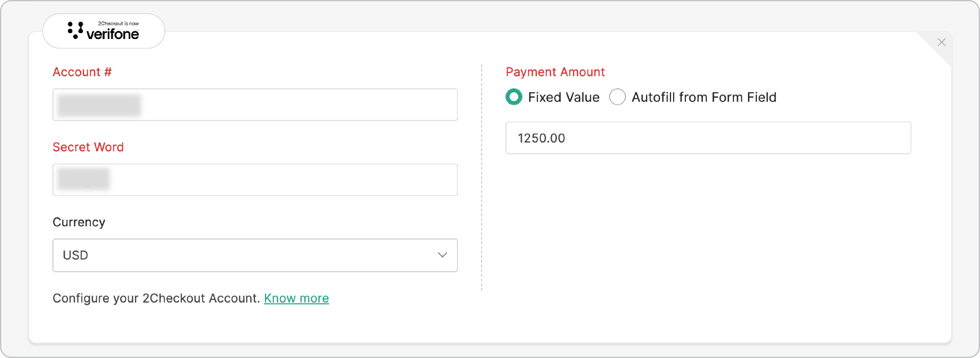The width and height of the screenshot is (980, 358).
Task: Enable Autofill from Form Field
Action: (617, 97)
